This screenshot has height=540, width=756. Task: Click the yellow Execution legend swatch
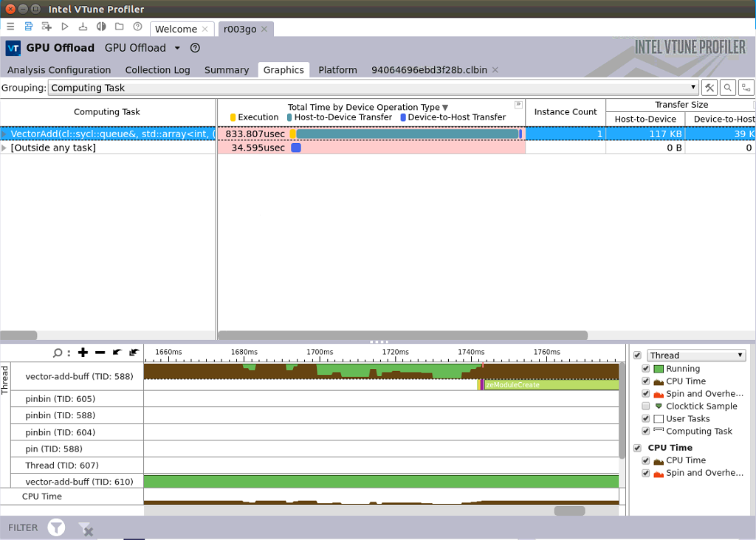click(233, 117)
